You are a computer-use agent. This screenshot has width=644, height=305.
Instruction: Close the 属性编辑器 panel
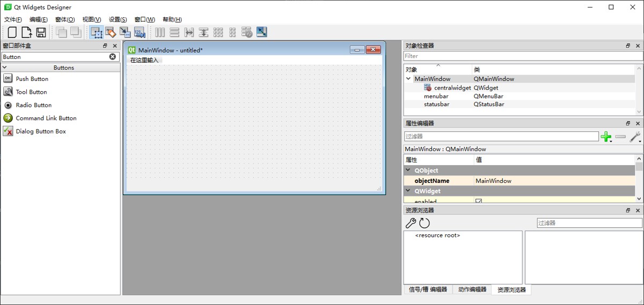(x=638, y=123)
